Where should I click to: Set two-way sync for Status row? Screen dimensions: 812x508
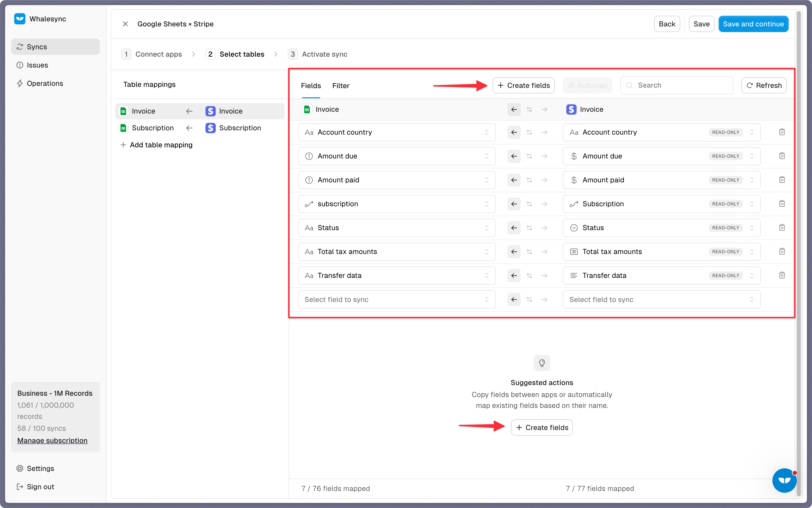click(x=529, y=228)
